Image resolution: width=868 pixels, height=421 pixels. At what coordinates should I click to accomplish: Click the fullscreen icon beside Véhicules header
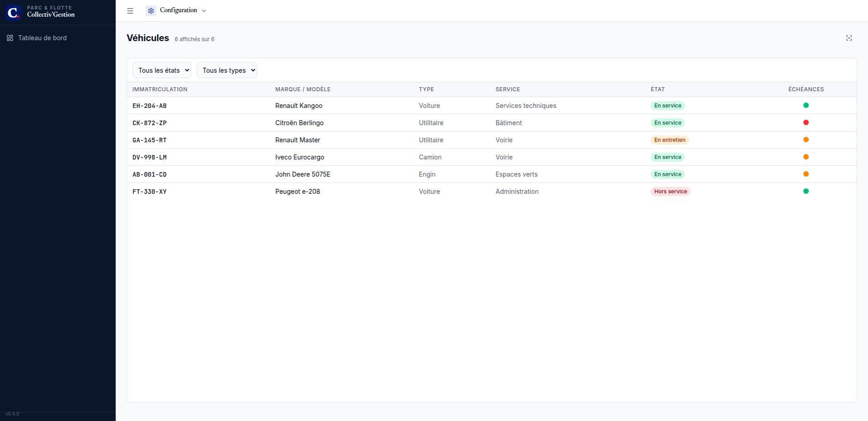point(849,38)
